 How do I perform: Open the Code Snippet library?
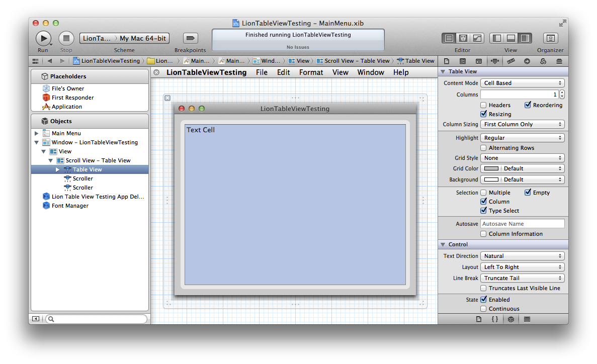coord(494,319)
